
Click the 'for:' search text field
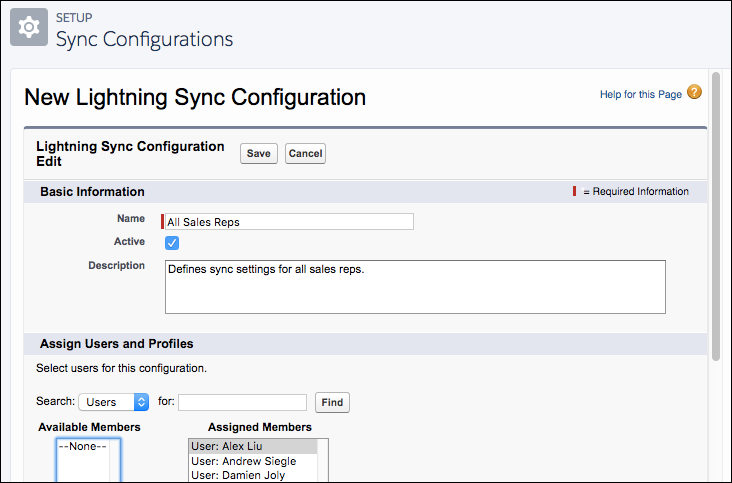click(x=242, y=402)
